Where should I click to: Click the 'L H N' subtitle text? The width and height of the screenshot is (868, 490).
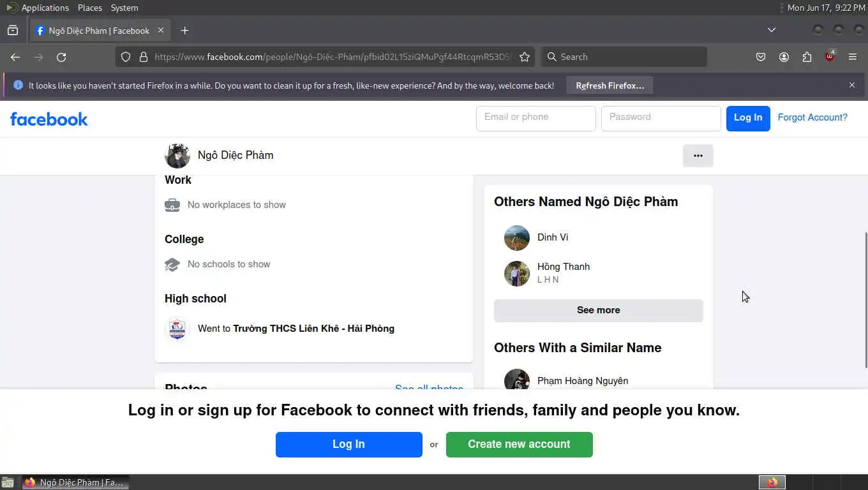[x=548, y=279]
